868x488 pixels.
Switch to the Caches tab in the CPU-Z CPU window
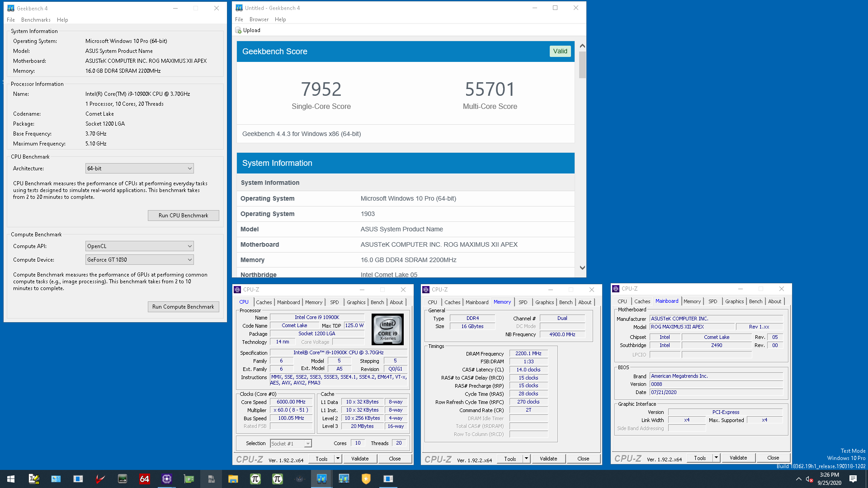click(x=264, y=302)
